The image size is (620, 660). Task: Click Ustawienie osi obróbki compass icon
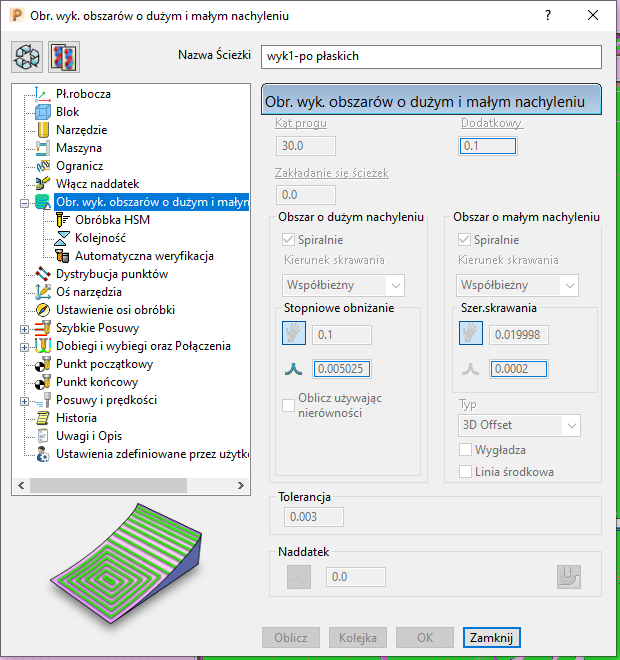[x=43, y=310]
